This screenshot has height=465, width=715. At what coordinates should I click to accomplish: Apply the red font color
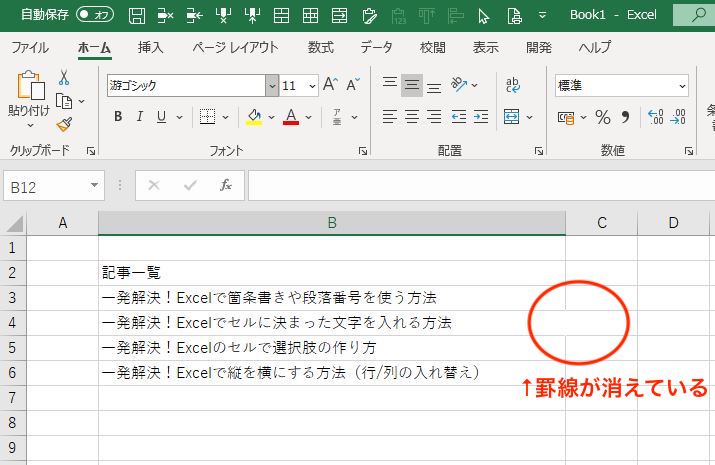[x=291, y=117]
